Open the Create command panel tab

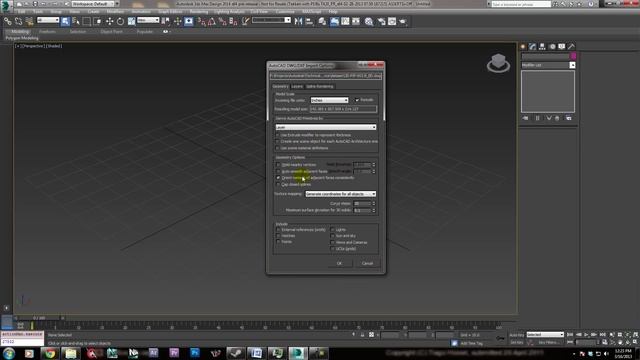pos(523,47)
